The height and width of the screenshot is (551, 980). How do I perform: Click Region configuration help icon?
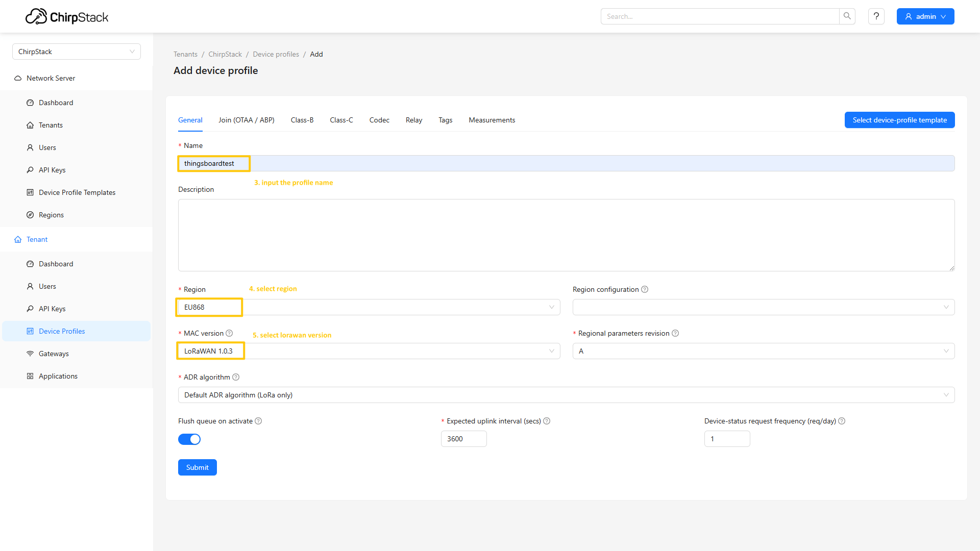pos(645,289)
